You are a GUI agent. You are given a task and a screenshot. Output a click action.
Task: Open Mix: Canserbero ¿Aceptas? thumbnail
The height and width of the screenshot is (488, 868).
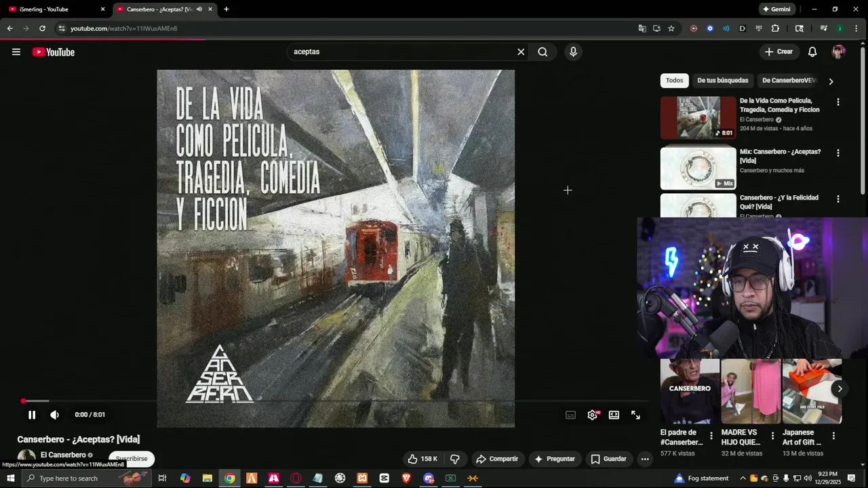(x=698, y=168)
